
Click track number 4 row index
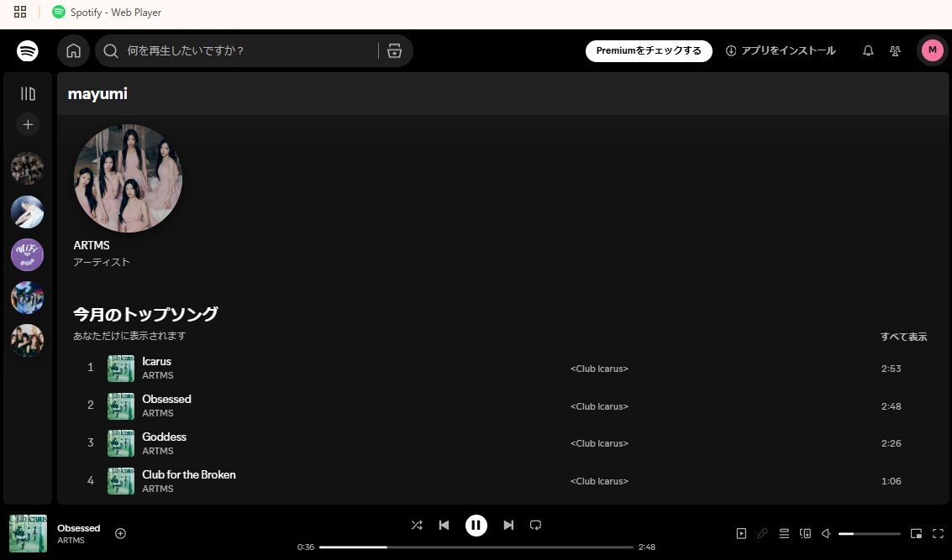[x=91, y=480]
